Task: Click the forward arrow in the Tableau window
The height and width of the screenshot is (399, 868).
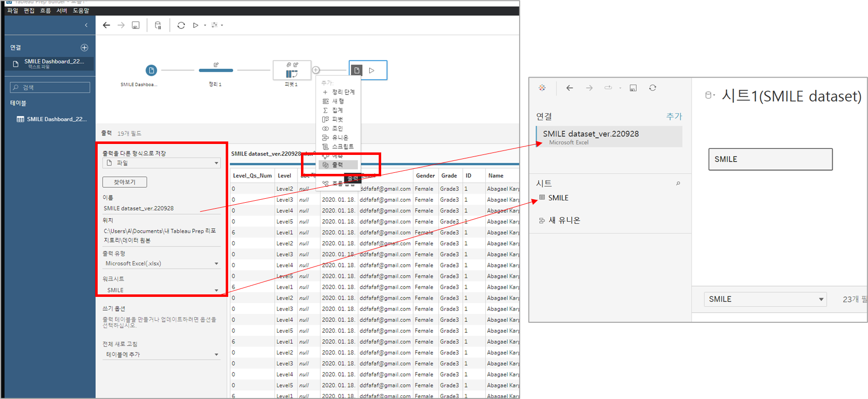Action: pyautogui.click(x=589, y=88)
